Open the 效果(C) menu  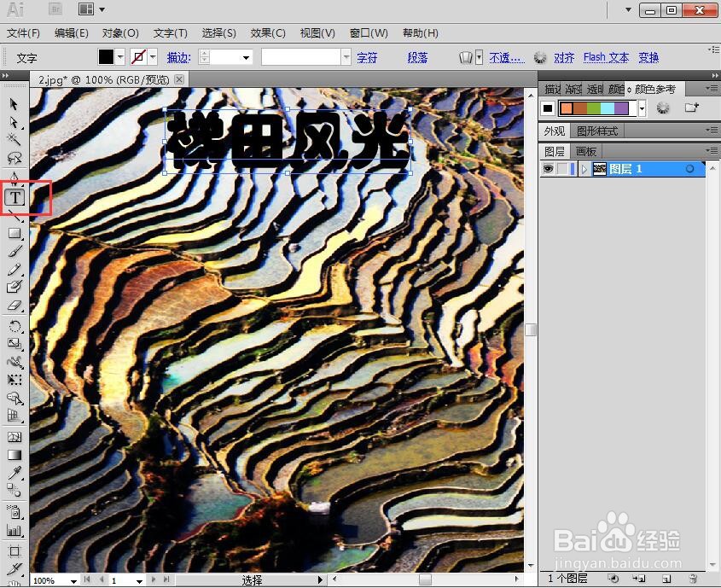(268, 33)
